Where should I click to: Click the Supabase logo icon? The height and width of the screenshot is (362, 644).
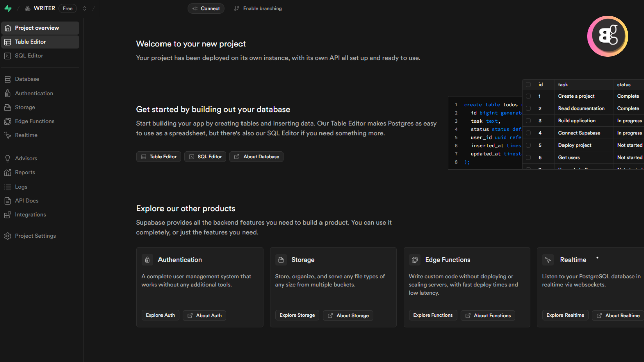click(8, 8)
